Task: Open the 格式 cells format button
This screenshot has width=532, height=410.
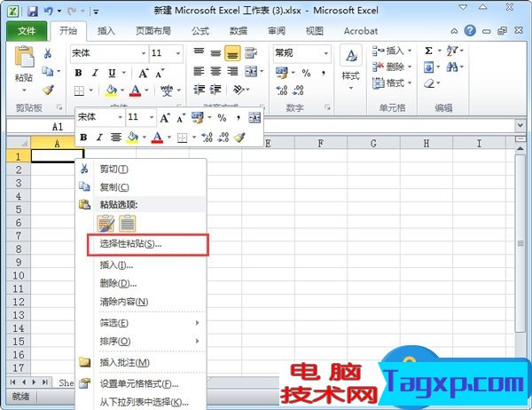Action: 391,83
